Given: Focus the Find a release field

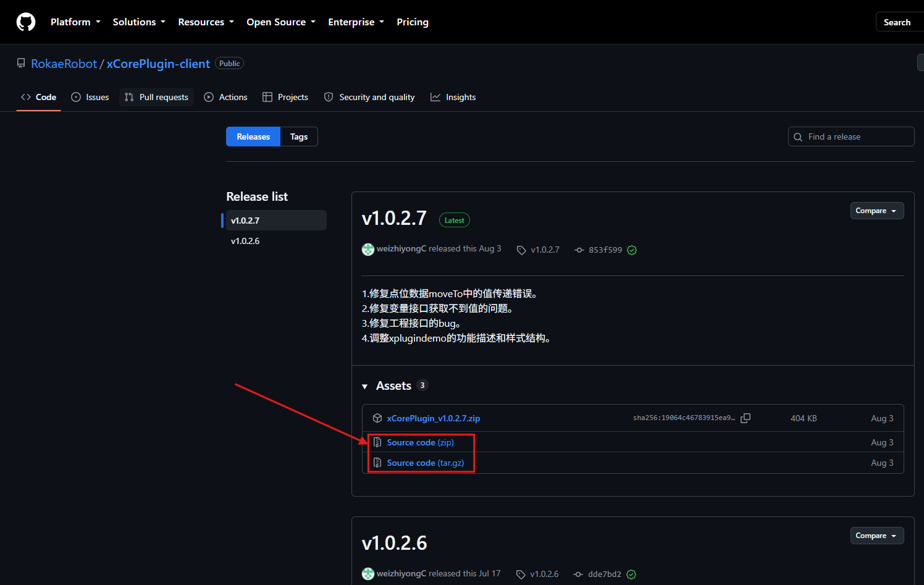Looking at the screenshot, I should point(851,137).
